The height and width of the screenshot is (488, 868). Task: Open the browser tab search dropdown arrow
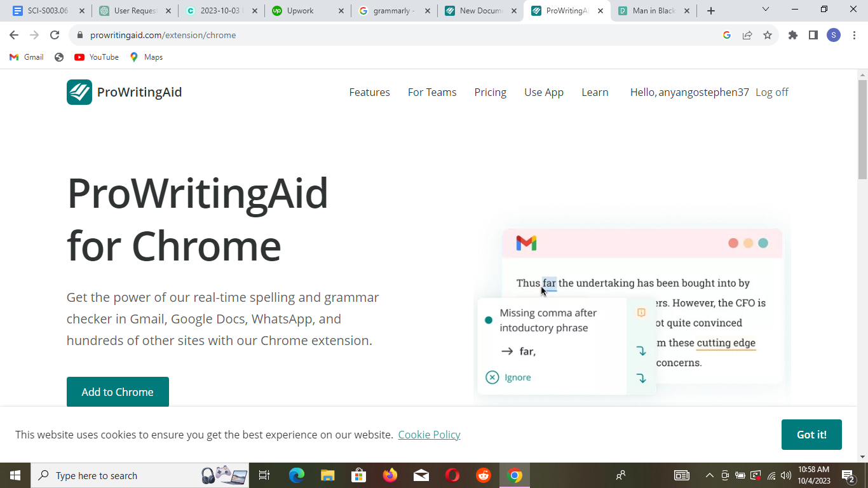[x=765, y=10]
